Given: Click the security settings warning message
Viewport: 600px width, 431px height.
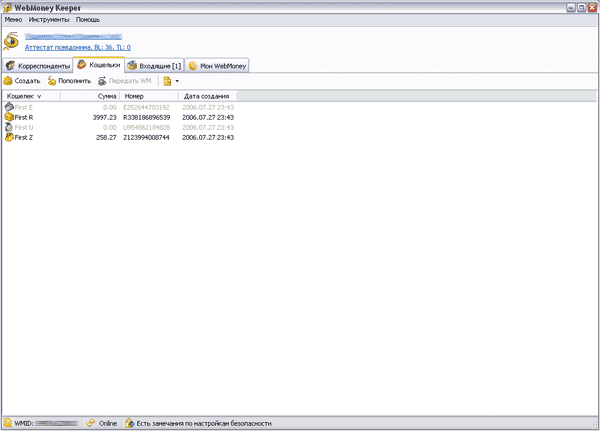Looking at the screenshot, I should pyautogui.click(x=204, y=423).
